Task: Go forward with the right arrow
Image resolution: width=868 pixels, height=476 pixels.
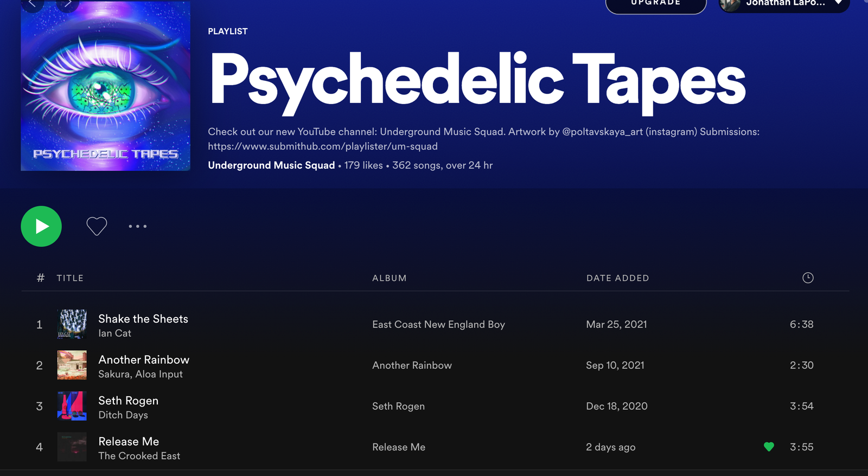Action: pos(67,4)
